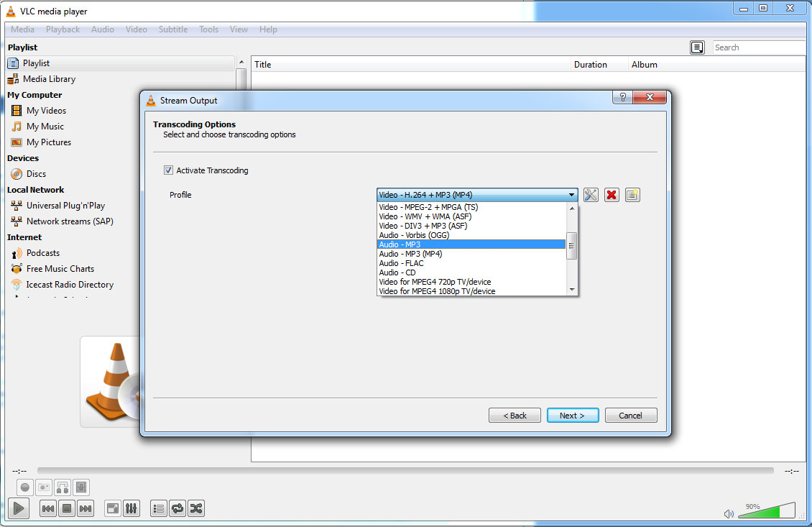This screenshot has height=527, width=812.
Task: Click the Stream Output help question button
Action: click(x=622, y=97)
